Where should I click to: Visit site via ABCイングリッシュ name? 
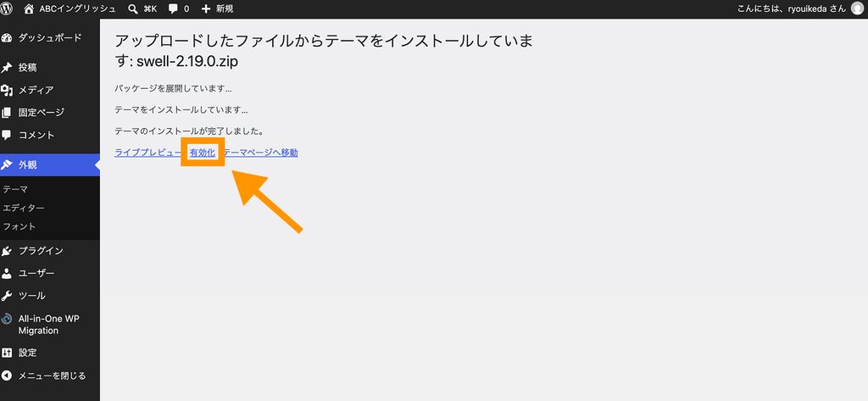tap(77, 8)
